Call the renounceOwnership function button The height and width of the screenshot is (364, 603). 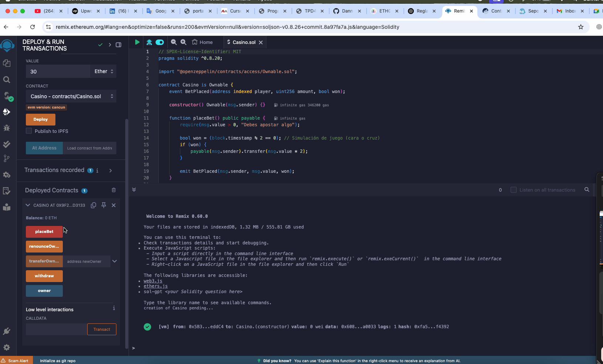(x=44, y=247)
